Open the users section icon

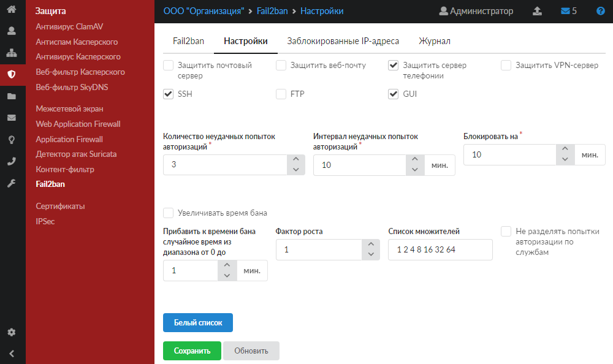click(x=11, y=31)
